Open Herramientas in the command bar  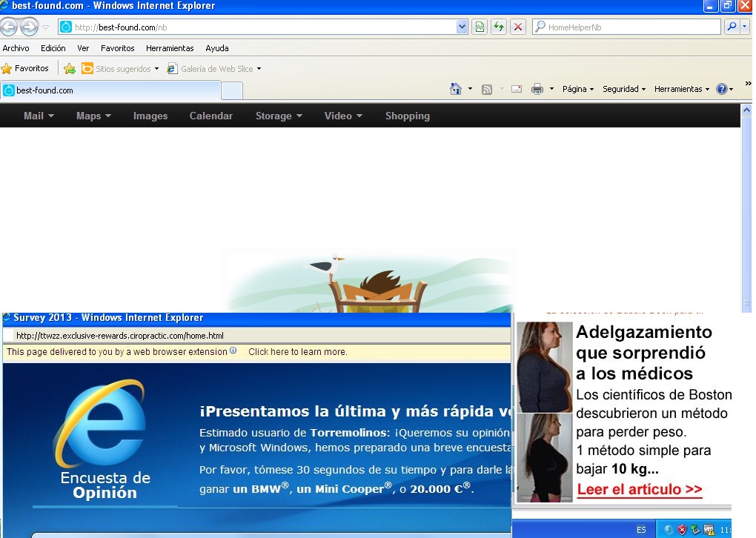pos(682,89)
